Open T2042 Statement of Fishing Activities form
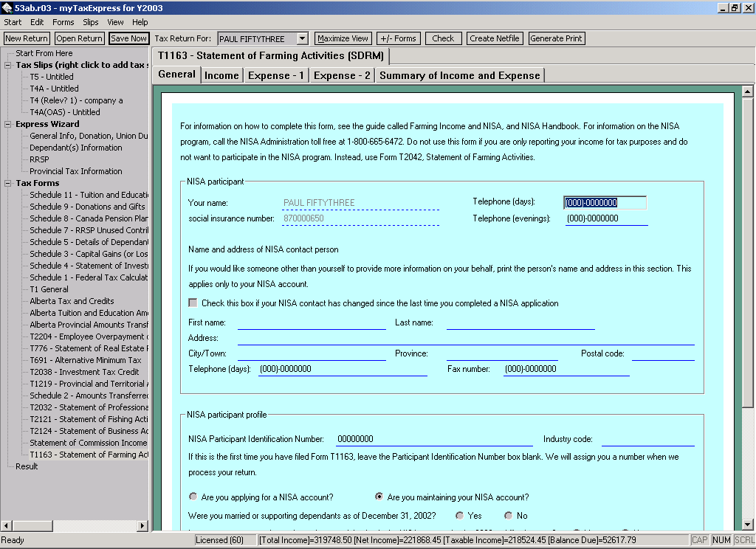 pyautogui.click(x=89, y=419)
